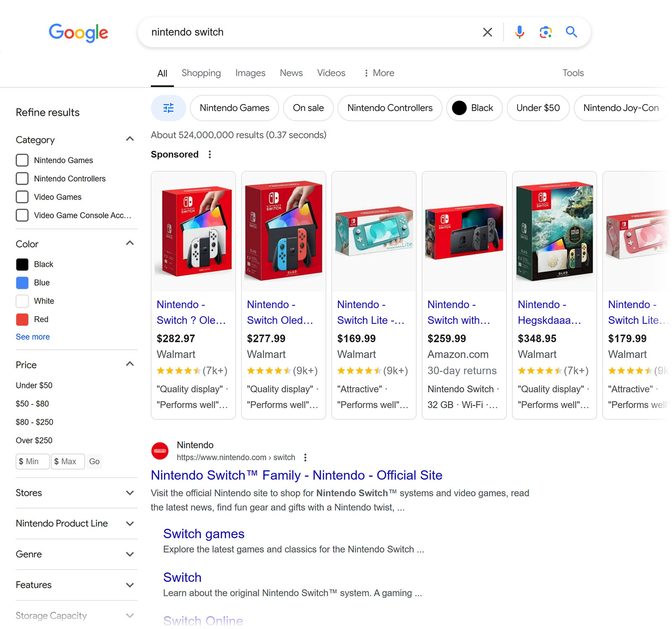
Task: Clear the search query with the X
Action: tap(487, 32)
